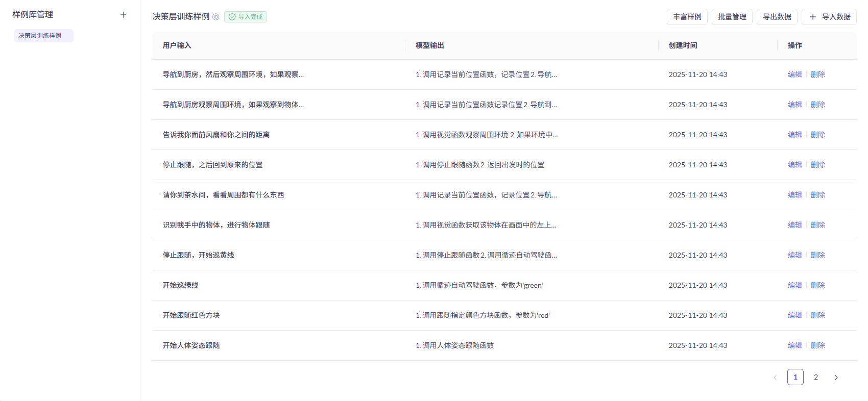Edit the 告诉我你面前风扇 sample row
Screen dimensions: 868x401
(794, 135)
